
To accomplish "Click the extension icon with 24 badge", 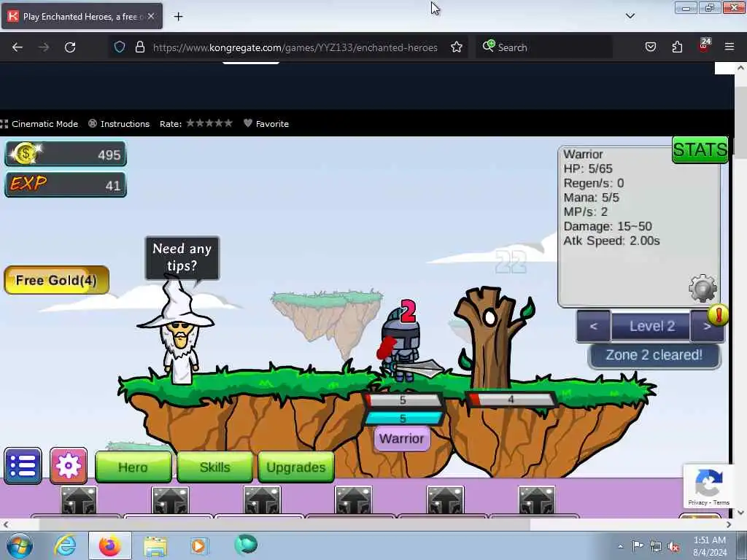I will click(x=704, y=46).
